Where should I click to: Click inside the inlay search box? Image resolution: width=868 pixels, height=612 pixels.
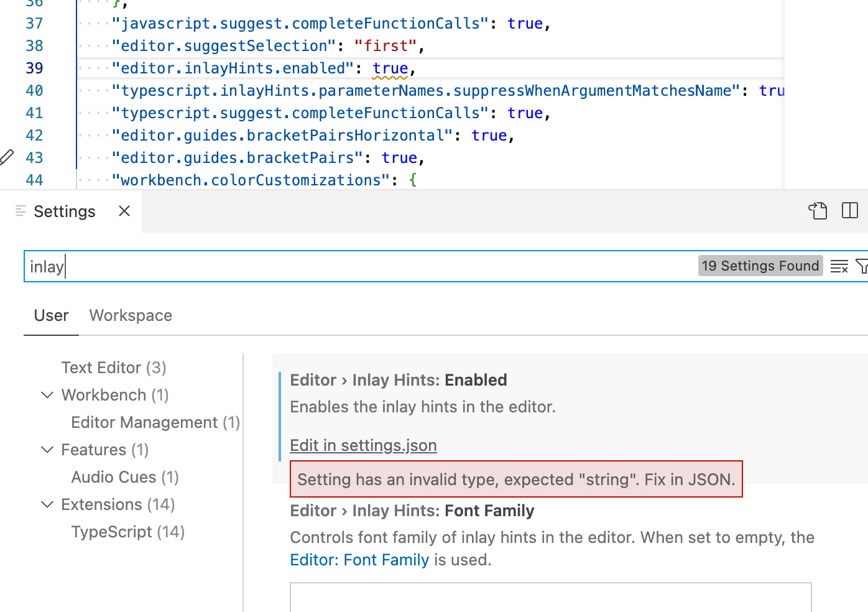coord(249,266)
